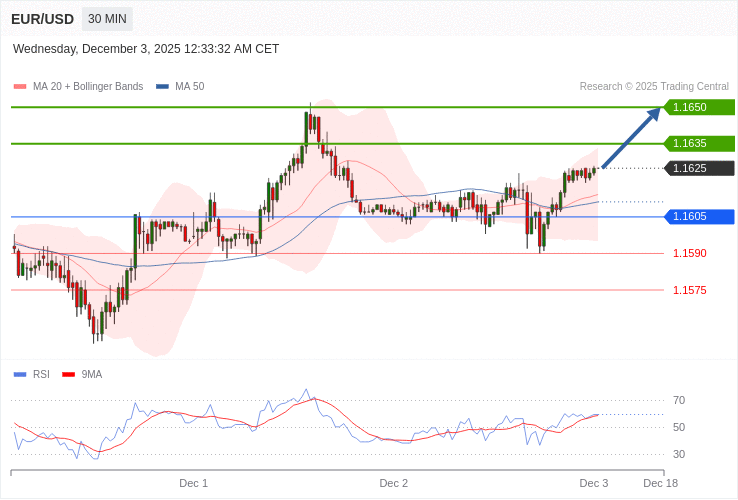Click the blue 1.1605 pivot price tag

pyautogui.click(x=699, y=217)
